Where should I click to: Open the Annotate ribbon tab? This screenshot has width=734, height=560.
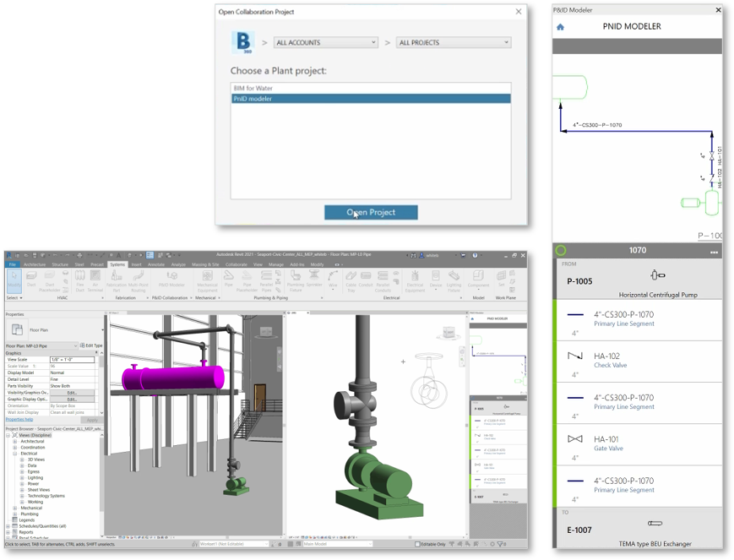pyautogui.click(x=156, y=264)
